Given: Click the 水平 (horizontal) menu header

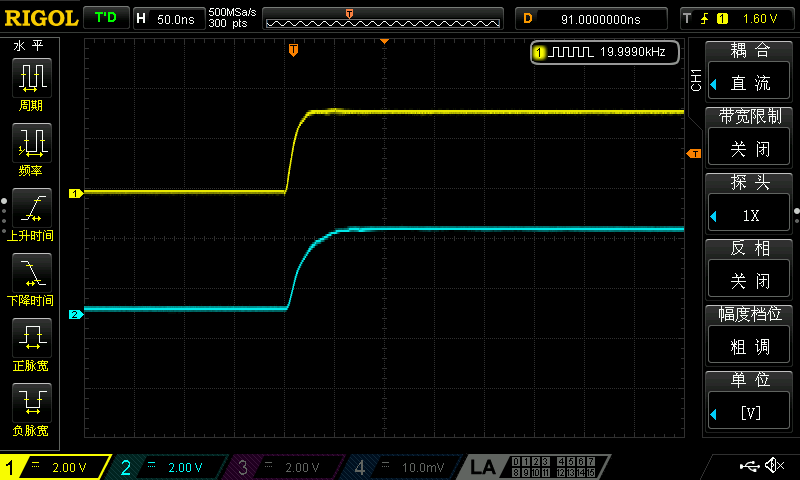Looking at the screenshot, I should [x=29, y=46].
